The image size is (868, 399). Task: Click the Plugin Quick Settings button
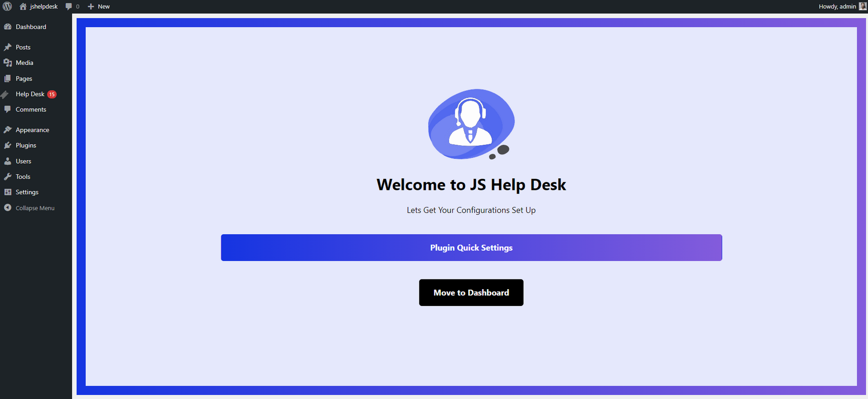tap(471, 248)
